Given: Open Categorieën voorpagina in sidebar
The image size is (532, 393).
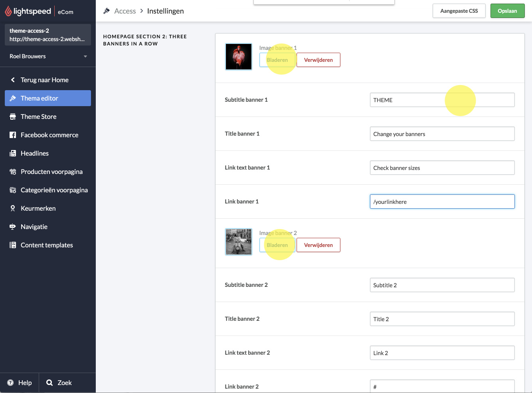Looking at the screenshot, I should 54,190.
